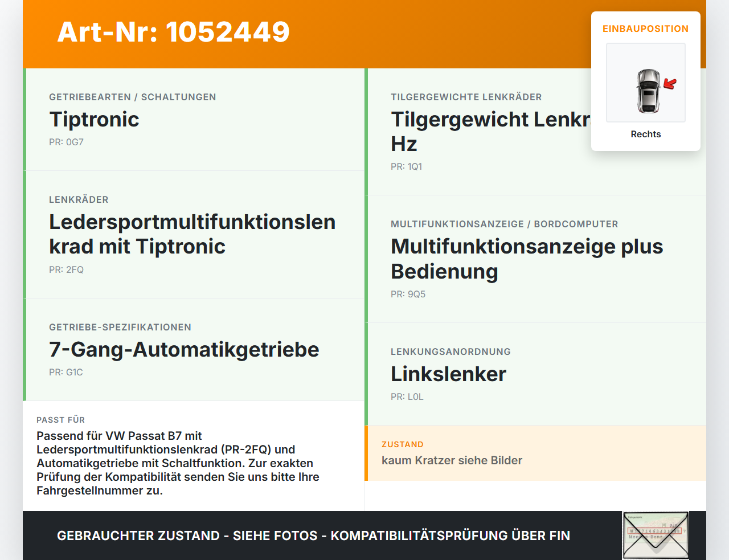Viewport: 729px width, 560px height.
Task: Click LENKUNGSANORDNUNG label
Action: [x=450, y=351]
